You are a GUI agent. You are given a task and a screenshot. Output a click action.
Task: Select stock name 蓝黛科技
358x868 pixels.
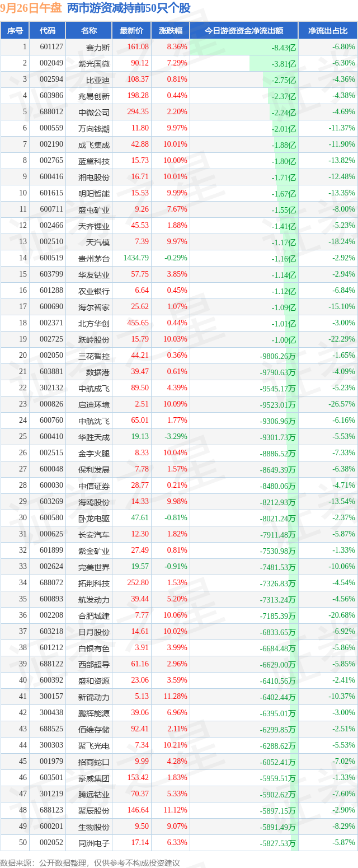(94, 161)
